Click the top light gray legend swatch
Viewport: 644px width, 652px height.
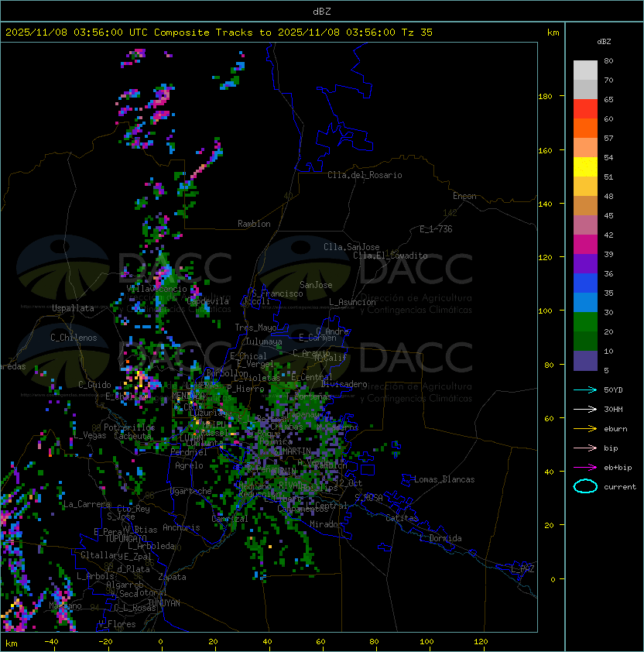coord(585,70)
